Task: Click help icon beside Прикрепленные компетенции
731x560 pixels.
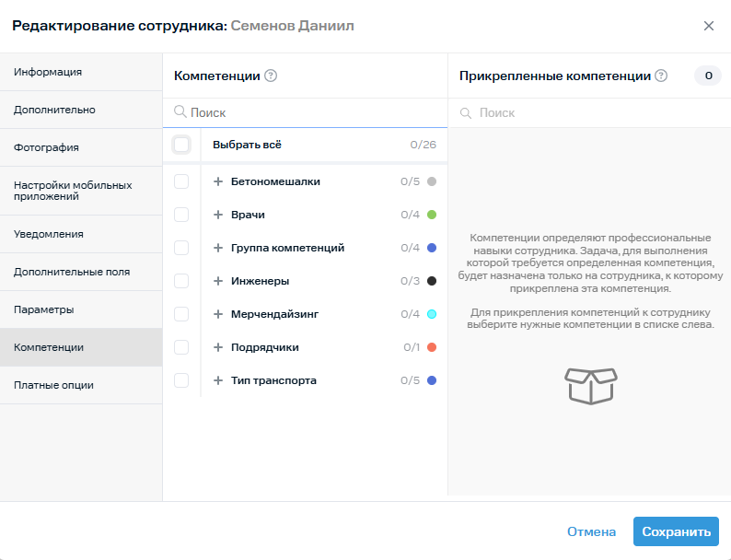Action: coord(661,76)
